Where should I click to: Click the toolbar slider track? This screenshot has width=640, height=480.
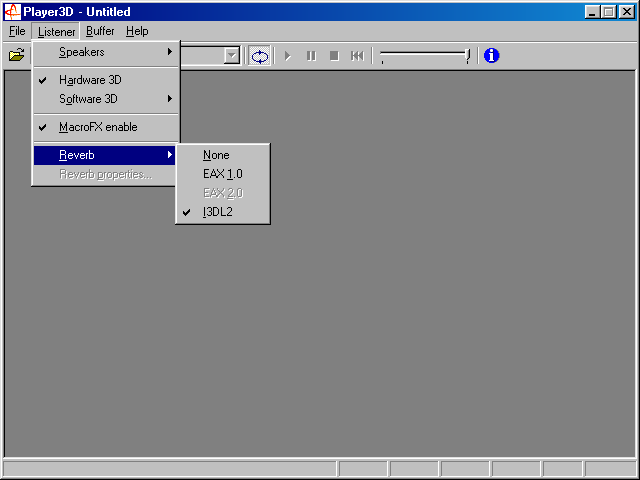tap(425, 53)
